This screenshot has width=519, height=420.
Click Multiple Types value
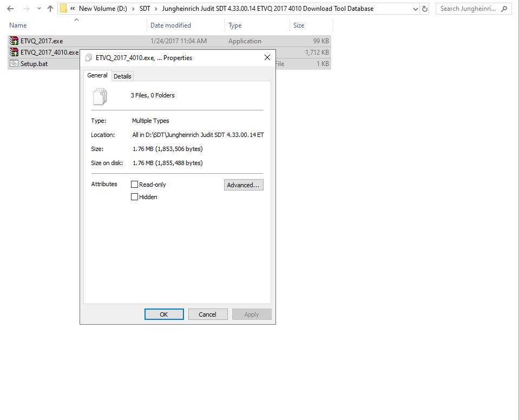pos(150,121)
